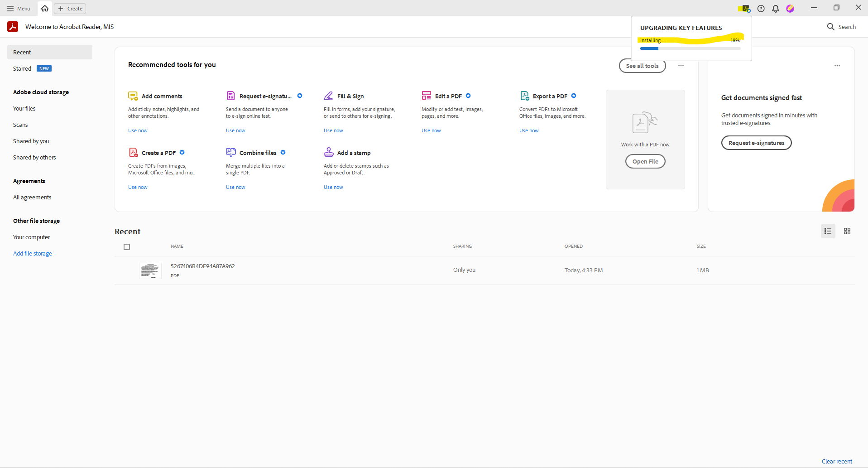Screen dimensions: 868x468
Task: Open the Create dropdown button
Action: coord(70,8)
